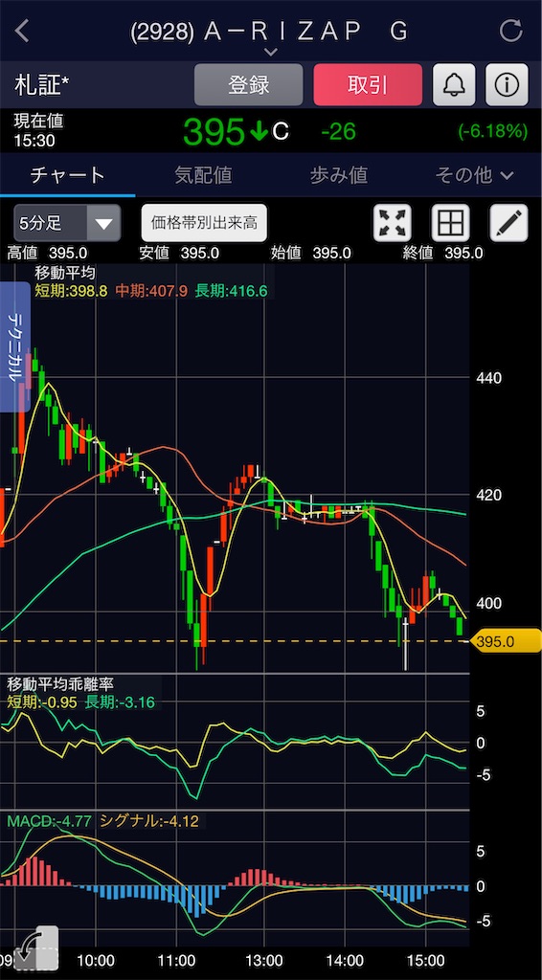Viewport: 542px width, 980px height.
Task: Open the stock information icon
Action: pos(507,84)
